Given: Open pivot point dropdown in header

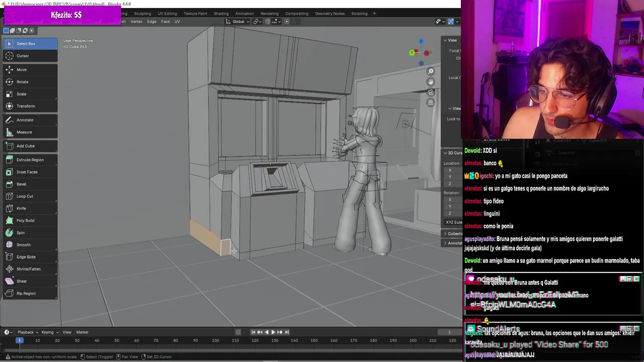Looking at the screenshot, I should (x=257, y=22).
